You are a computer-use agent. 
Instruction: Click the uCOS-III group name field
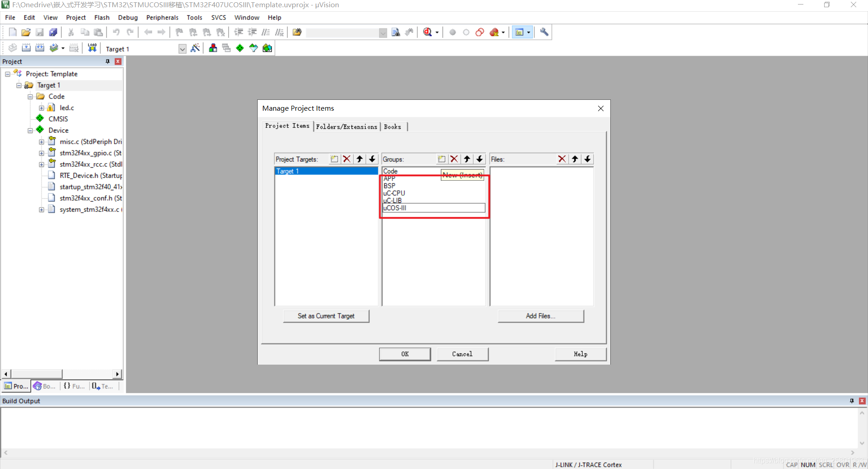434,208
